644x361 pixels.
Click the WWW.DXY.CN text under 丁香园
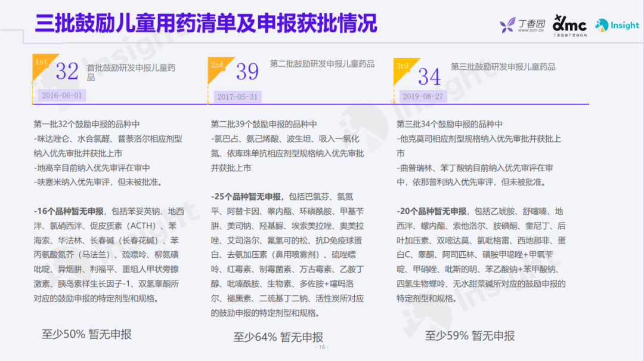tap(531, 30)
